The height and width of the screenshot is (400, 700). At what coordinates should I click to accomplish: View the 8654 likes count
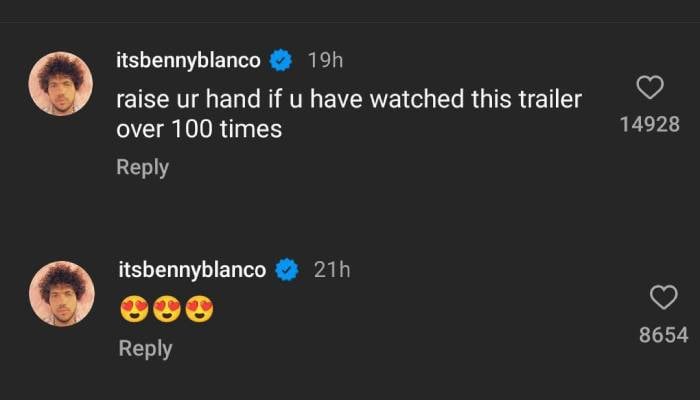pos(663,335)
